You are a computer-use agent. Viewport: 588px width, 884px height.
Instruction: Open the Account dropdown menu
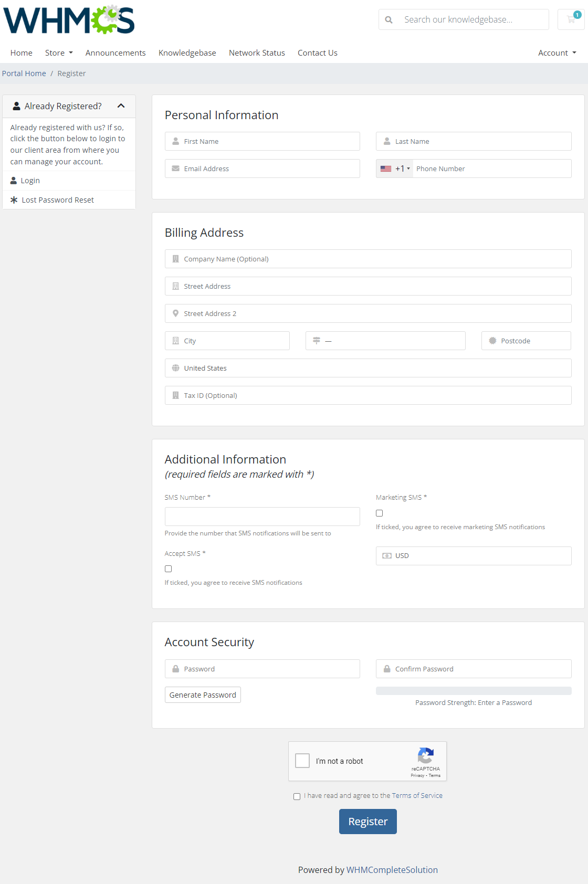tap(557, 53)
